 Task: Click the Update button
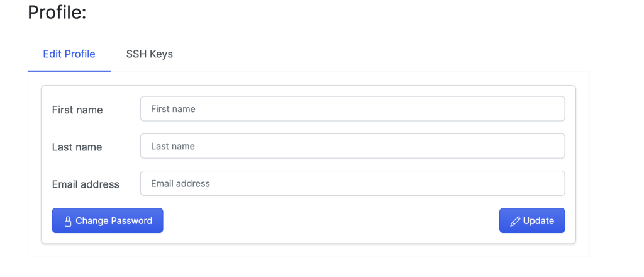(x=532, y=220)
